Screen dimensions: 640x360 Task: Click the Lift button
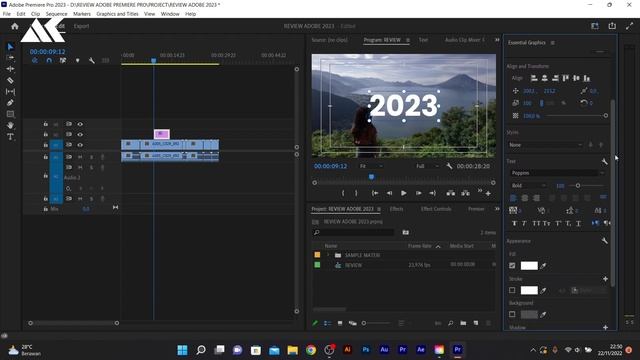tap(451, 193)
